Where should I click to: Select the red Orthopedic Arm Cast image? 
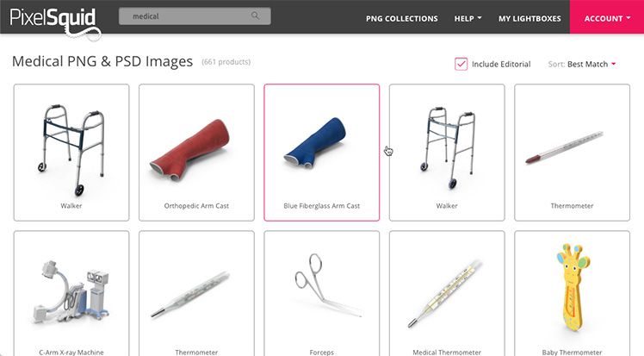(x=189, y=150)
